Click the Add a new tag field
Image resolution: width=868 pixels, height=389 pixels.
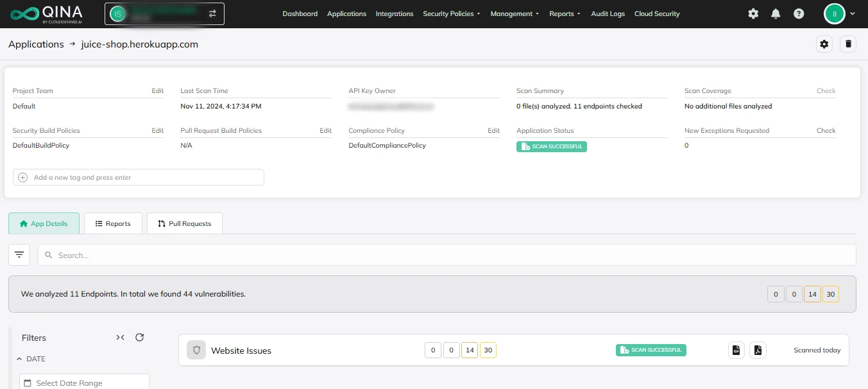[138, 177]
